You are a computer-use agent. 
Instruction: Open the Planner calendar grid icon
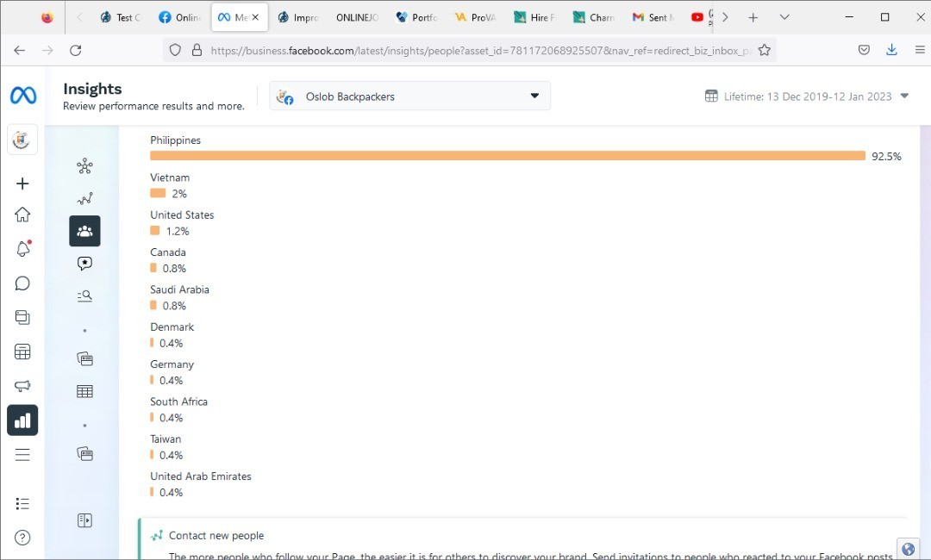pos(22,352)
